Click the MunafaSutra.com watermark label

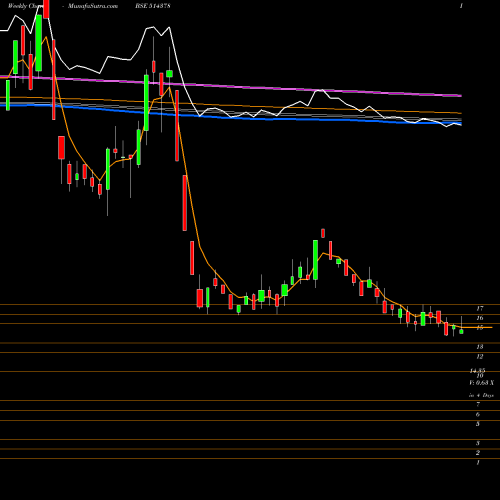(93, 6)
